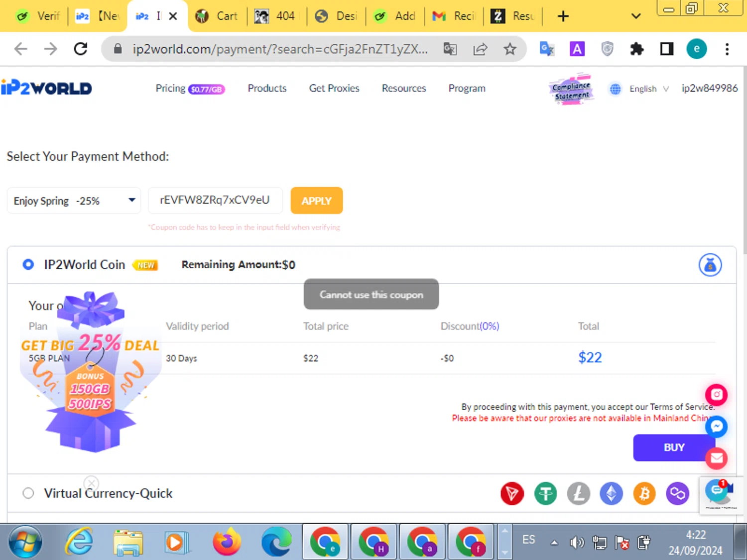Open the Windows Start button
This screenshot has width=747, height=560.
pyautogui.click(x=25, y=542)
